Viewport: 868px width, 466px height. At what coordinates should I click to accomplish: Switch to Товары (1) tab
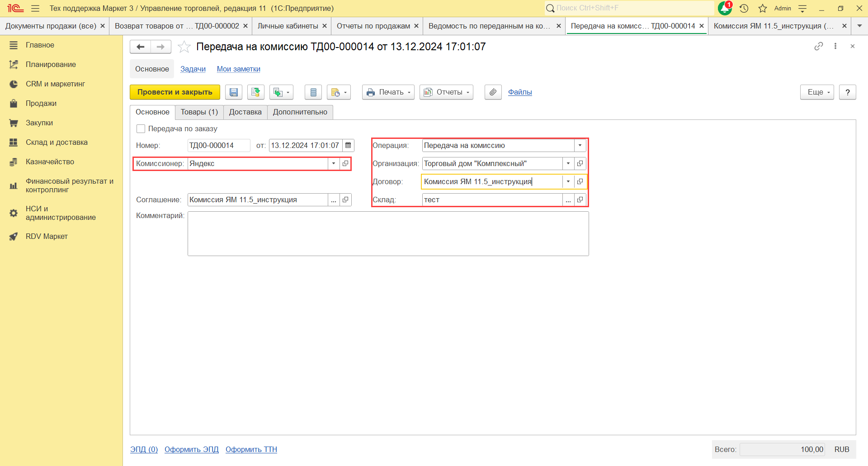(199, 112)
